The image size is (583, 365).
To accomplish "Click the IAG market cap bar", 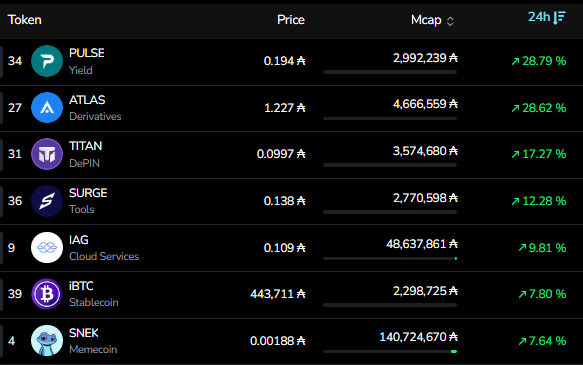I will 390,258.
